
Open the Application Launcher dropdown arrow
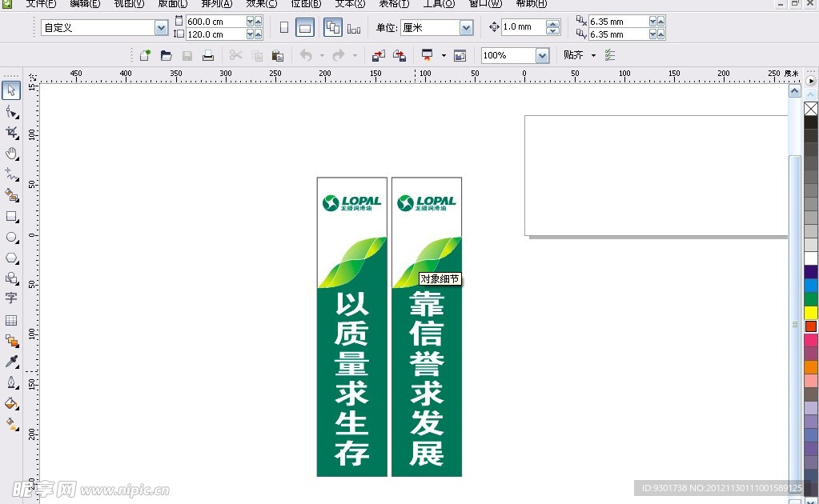444,55
